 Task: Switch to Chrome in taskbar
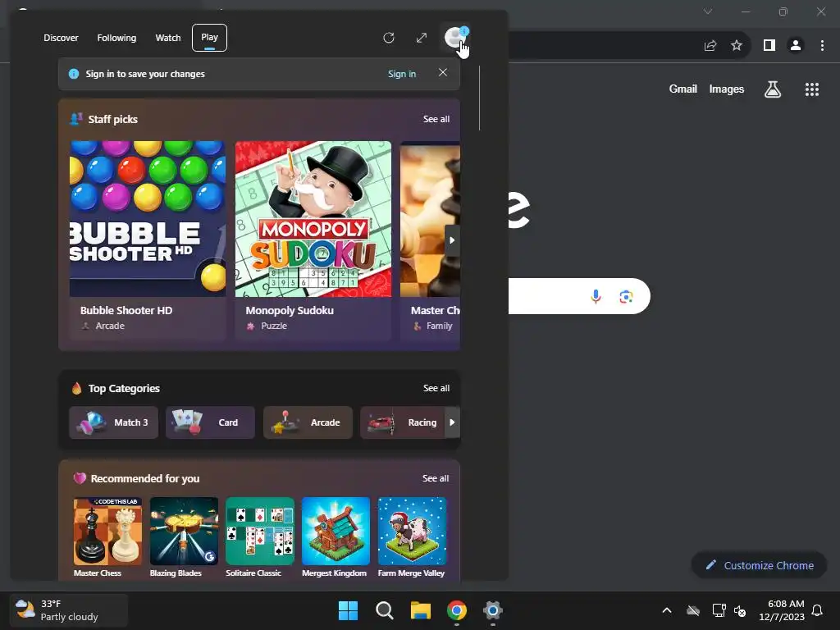point(456,610)
